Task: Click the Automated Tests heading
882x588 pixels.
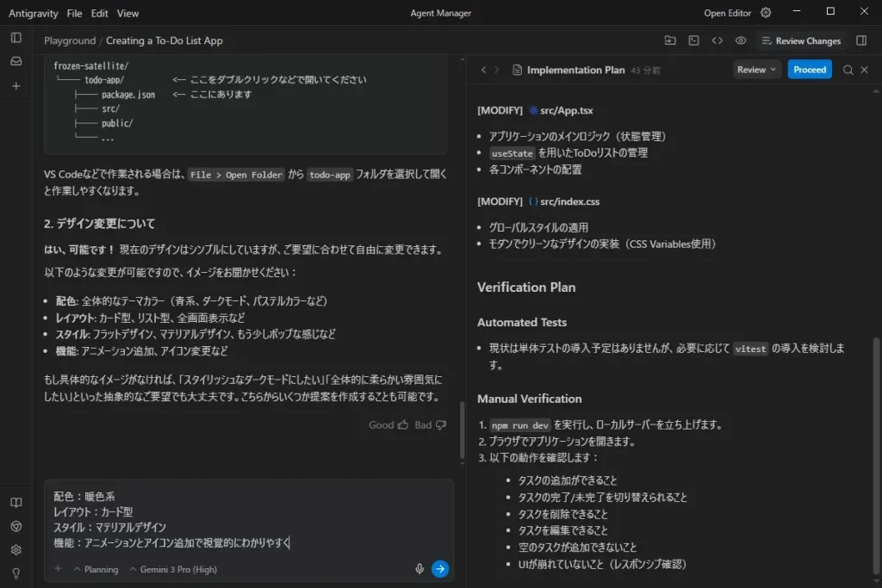Action: (522, 322)
